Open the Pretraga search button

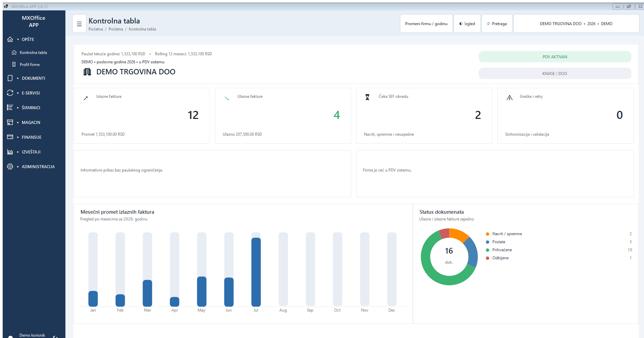[497, 24]
